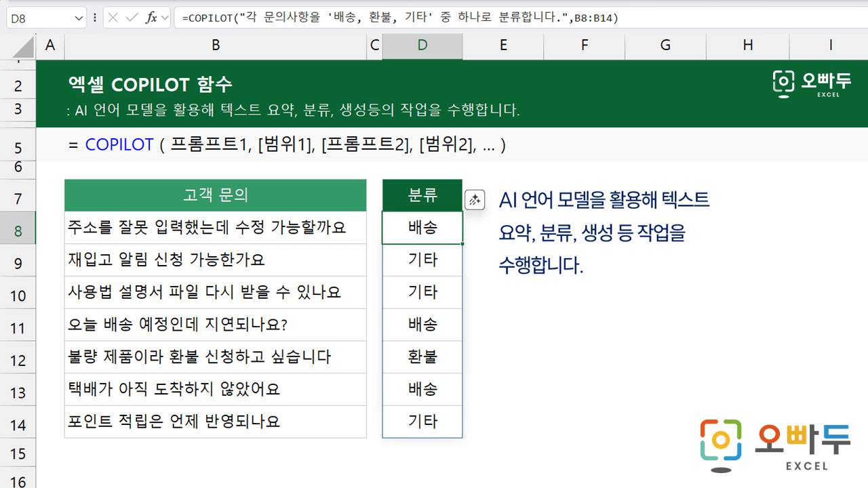Viewport: 868px width, 488px height.
Task: Click the three-dot handle next to Name Box
Action: [x=94, y=18]
